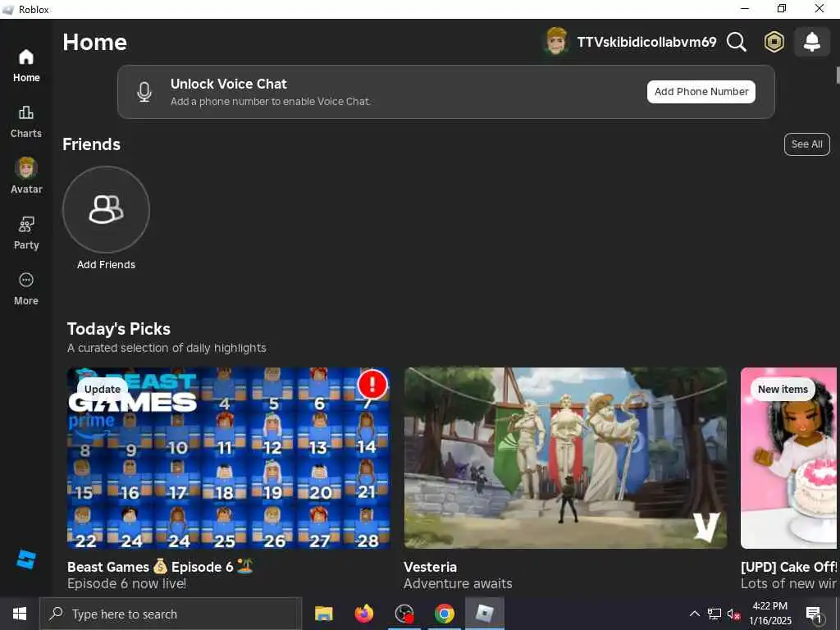Click the Roblox taskbar icon
Screen dimensions: 840x630
click(484, 614)
